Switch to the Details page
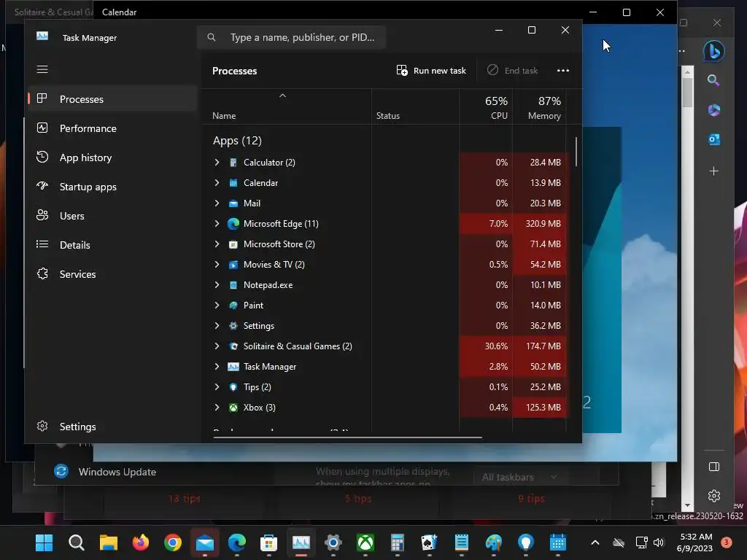Screen dimensions: 747x560 pyautogui.click(x=112, y=245)
